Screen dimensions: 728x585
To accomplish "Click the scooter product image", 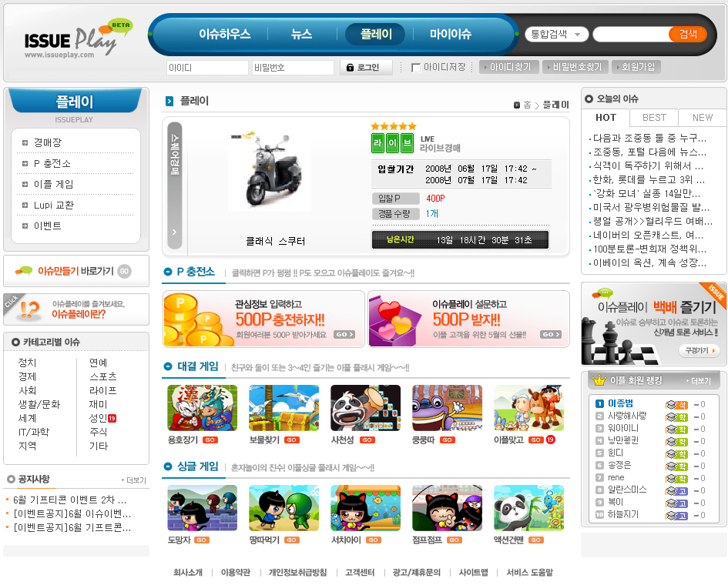I will (x=270, y=171).
